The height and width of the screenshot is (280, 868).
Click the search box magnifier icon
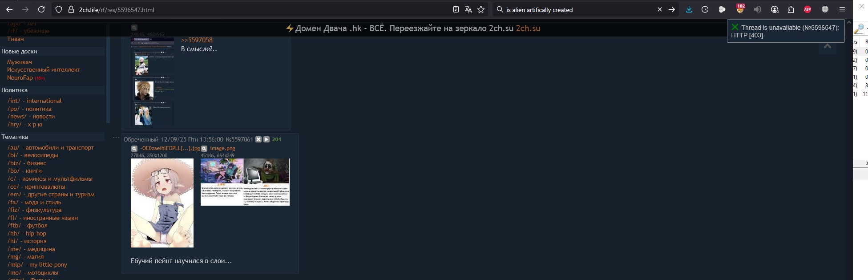[500, 9]
